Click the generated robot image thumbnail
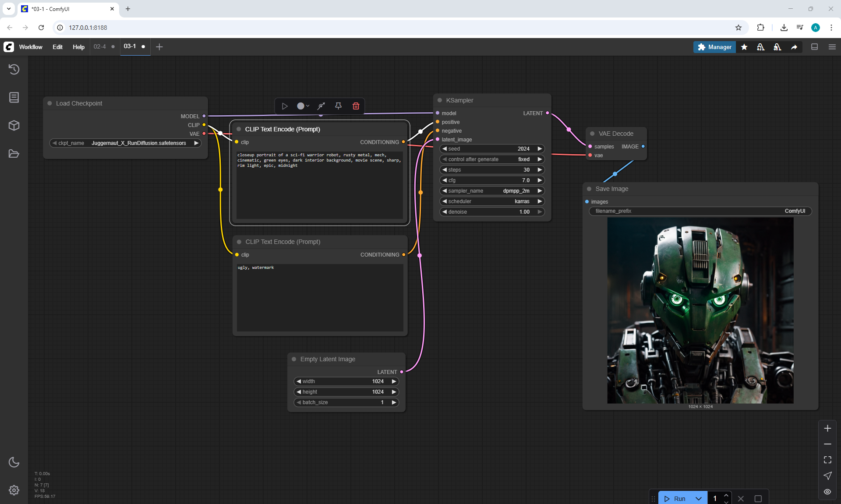This screenshot has width=841, height=504. coord(700,310)
